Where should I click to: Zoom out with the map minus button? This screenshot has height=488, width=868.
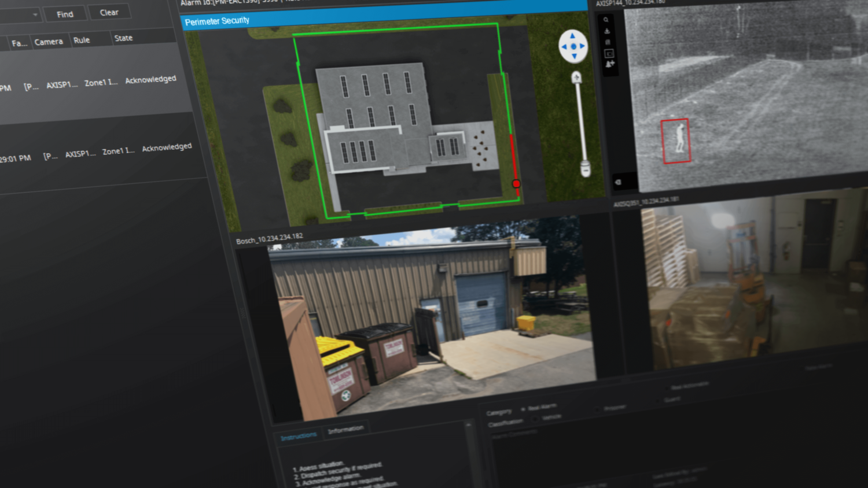pyautogui.click(x=586, y=169)
